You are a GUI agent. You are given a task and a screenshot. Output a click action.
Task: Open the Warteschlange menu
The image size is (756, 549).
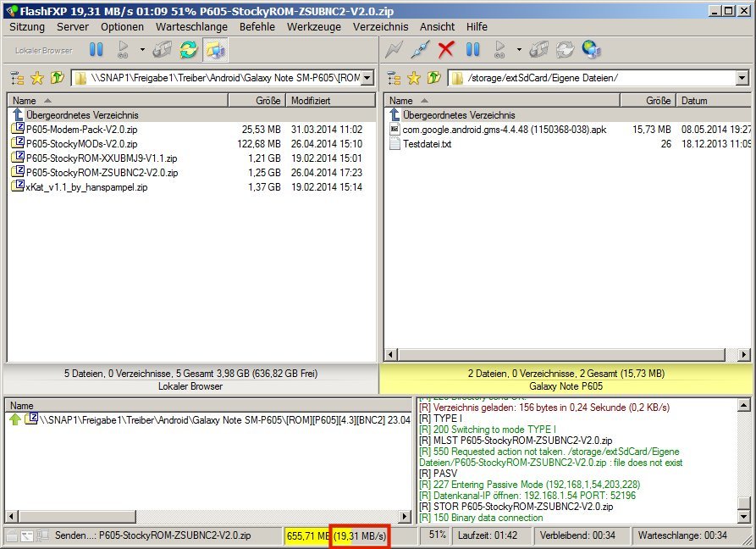pos(191,27)
